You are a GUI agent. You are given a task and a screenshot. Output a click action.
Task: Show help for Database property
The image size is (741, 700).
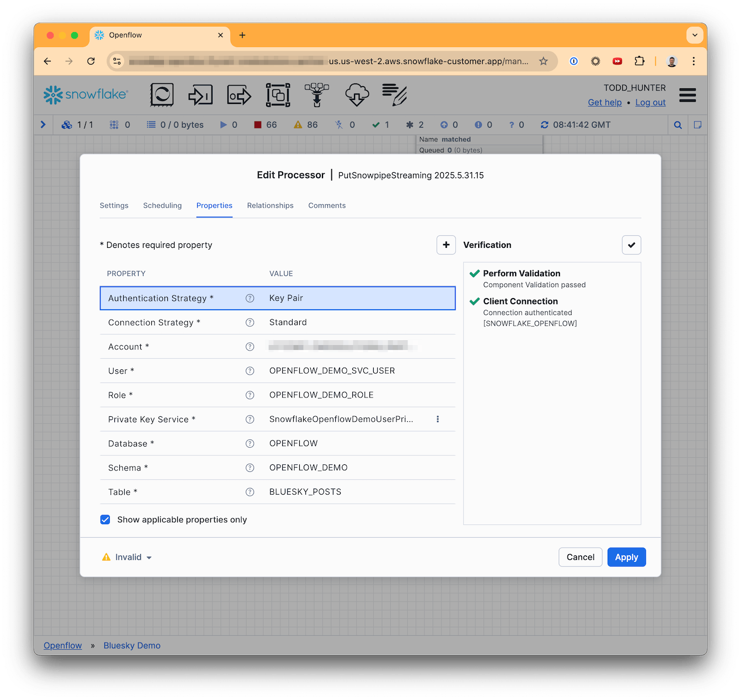(250, 444)
